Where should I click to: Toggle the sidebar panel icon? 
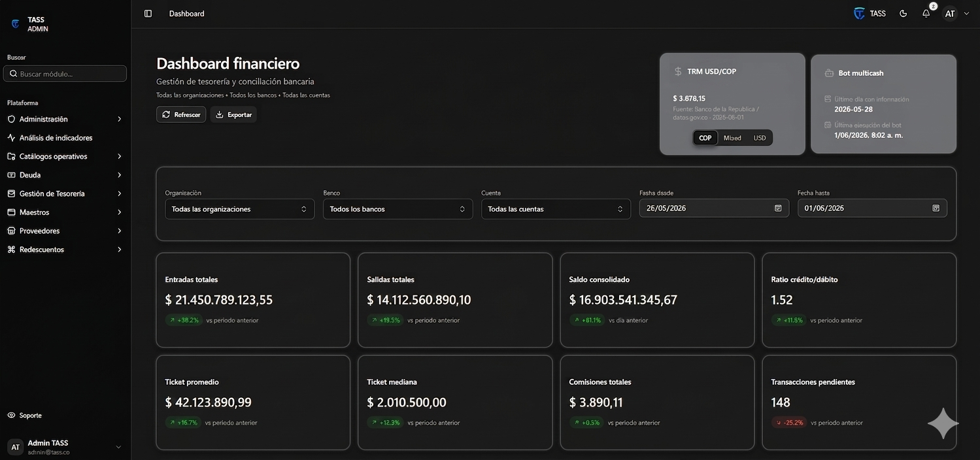click(148, 14)
